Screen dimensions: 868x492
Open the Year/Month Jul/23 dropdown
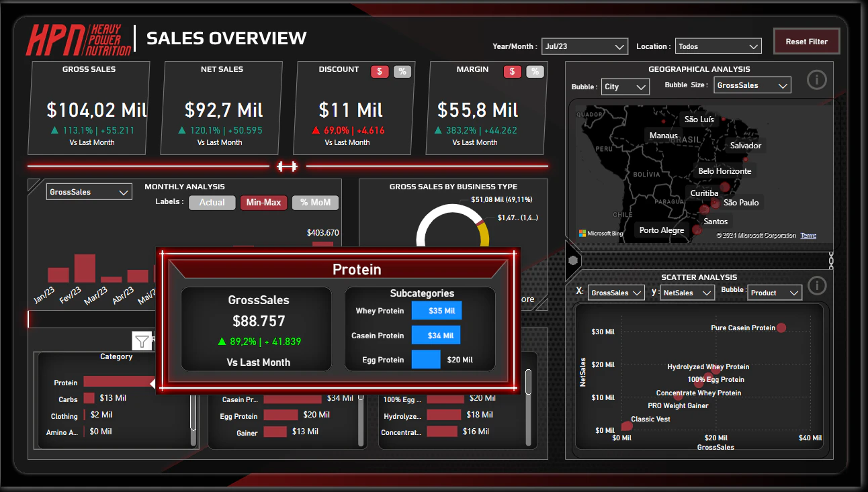[585, 46]
